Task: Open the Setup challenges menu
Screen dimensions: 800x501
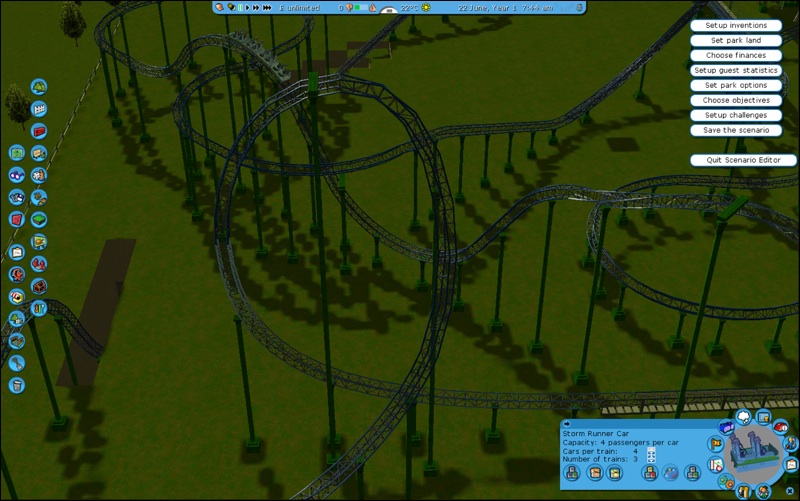Action: click(736, 115)
